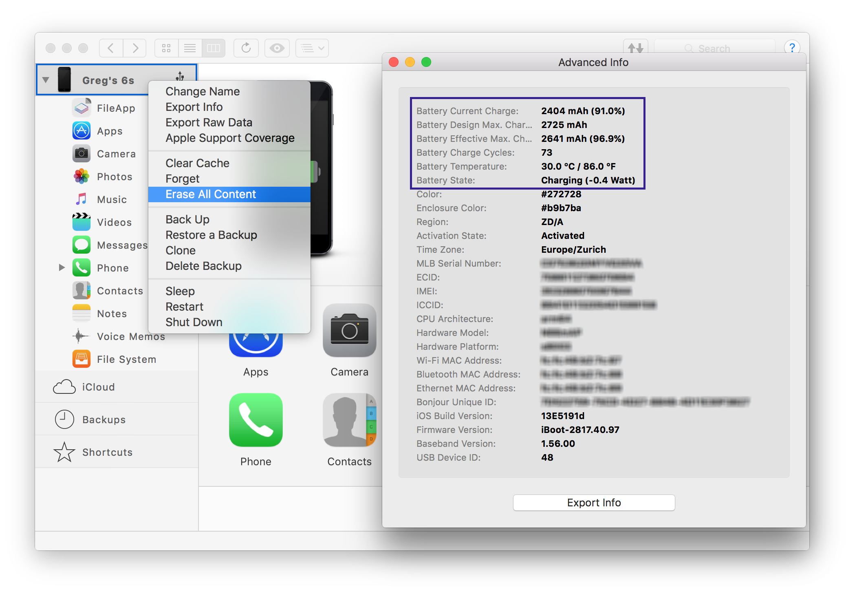This screenshot has height=605, width=868.
Task: Go forward with the toolbar arrow
Action: [135, 48]
